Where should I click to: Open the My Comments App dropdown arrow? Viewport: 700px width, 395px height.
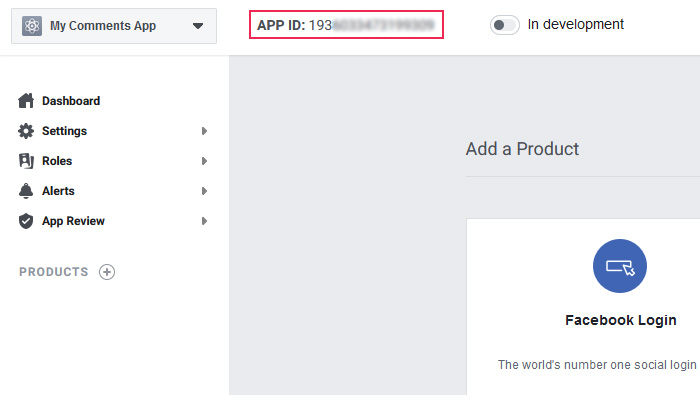click(x=198, y=26)
